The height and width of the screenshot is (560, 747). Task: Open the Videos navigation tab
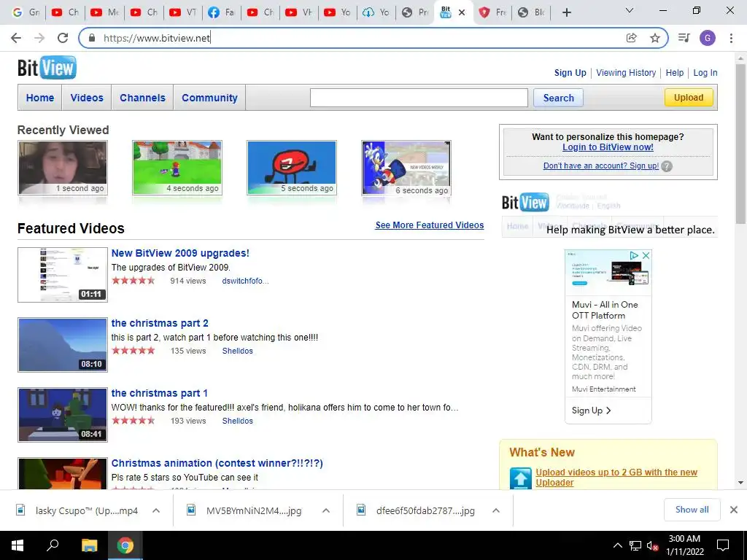[87, 98]
